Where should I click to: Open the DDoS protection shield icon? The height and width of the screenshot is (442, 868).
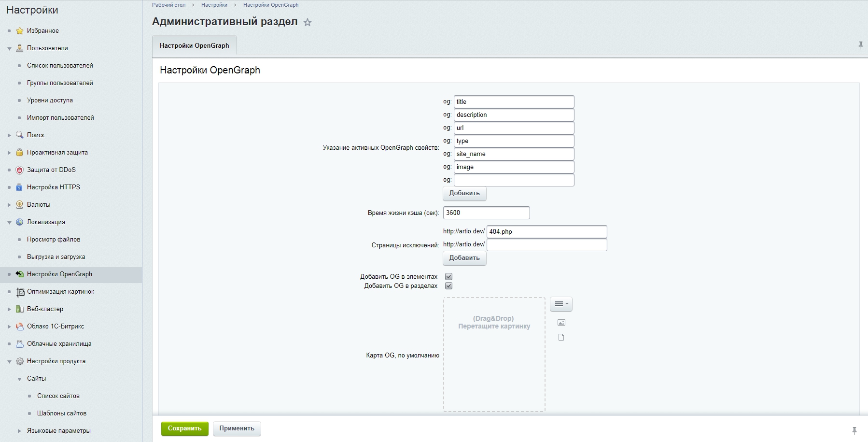point(19,170)
